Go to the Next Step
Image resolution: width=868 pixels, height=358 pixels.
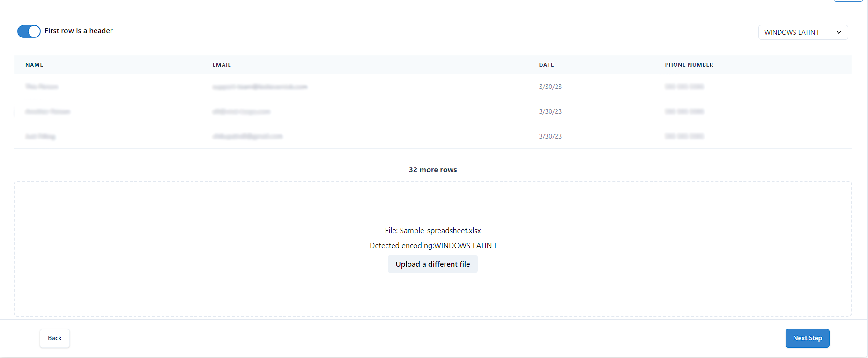(807, 338)
